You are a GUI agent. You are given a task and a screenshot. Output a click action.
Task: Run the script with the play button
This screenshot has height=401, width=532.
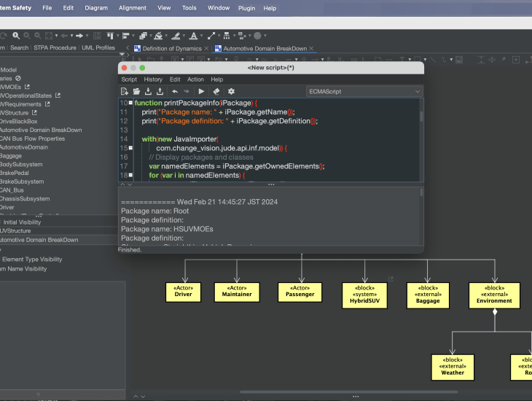(x=201, y=91)
